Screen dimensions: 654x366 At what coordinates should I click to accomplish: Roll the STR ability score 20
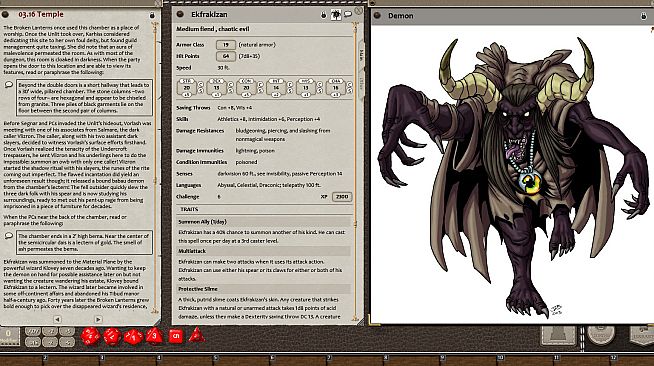[186, 88]
